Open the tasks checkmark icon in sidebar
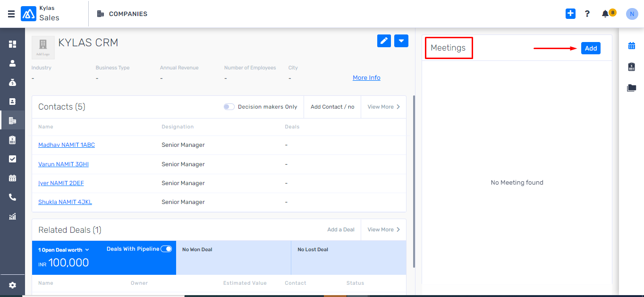The height and width of the screenshot is (297, 644). [12, 159]
